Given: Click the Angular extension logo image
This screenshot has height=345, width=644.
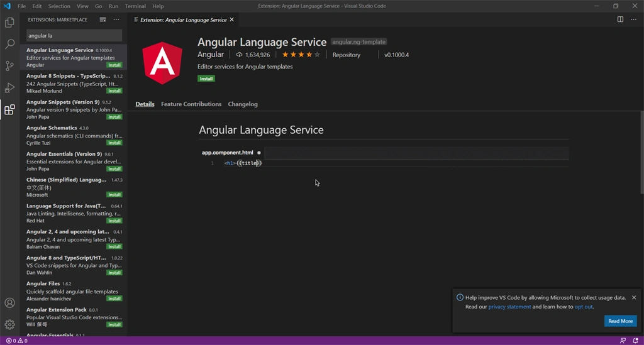Looking at the screenshot, I should tap(162, 63).
